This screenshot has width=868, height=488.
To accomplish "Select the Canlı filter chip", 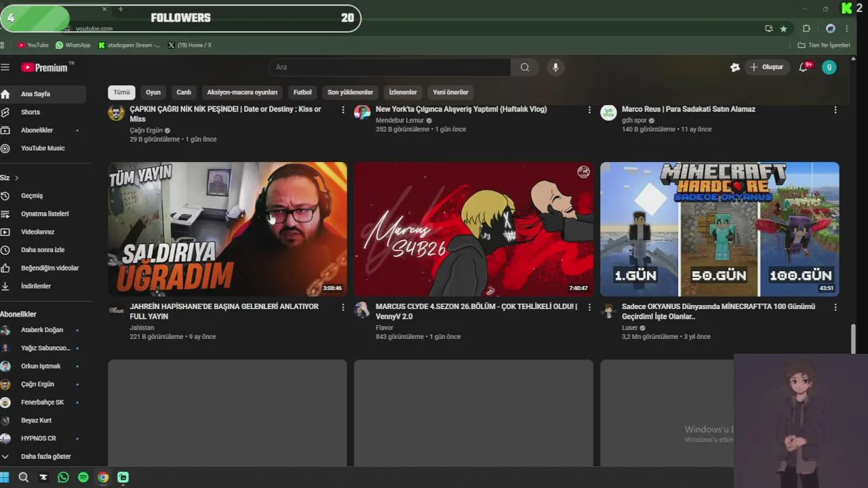I will [184, 92].
